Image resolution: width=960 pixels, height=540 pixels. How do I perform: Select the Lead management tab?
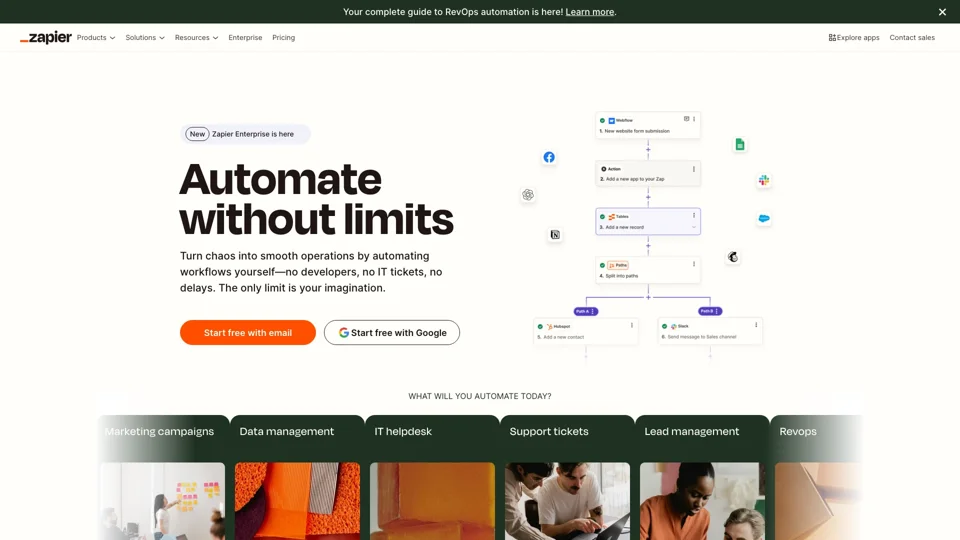click(x=691, y=431)
